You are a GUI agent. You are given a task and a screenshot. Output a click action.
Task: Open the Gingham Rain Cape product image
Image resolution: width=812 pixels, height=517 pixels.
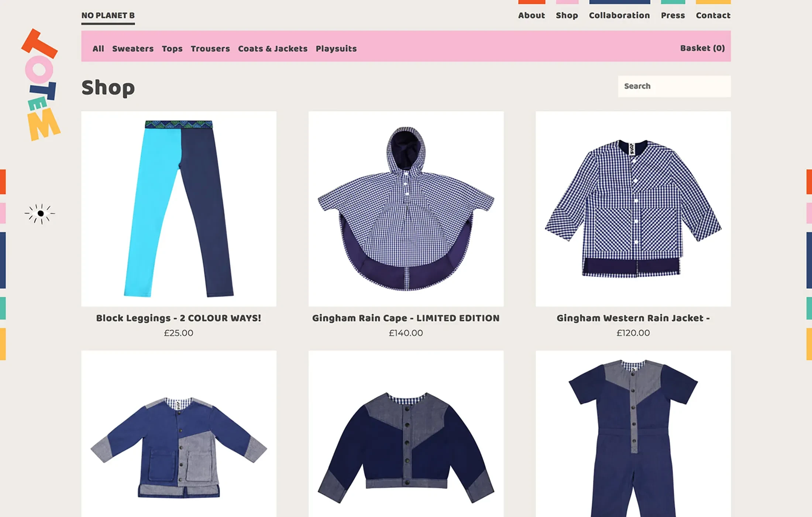click(x=405, y=207)
